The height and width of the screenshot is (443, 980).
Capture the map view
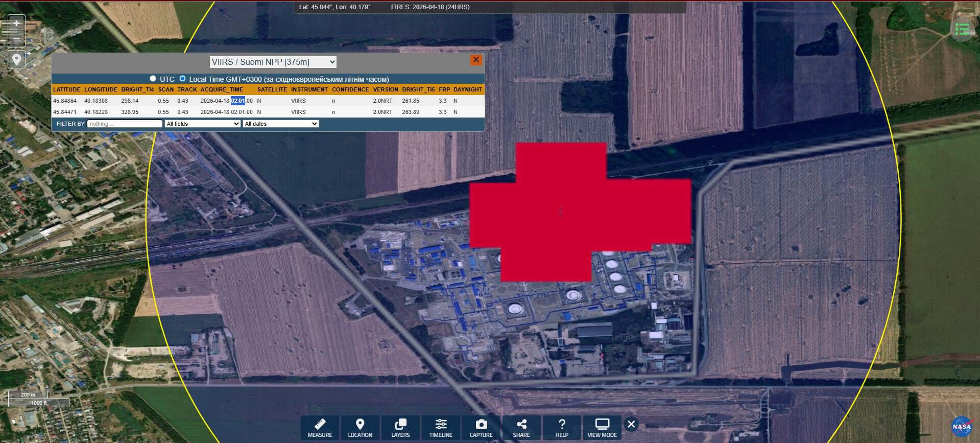pyautogui.click(x=481, y=428)
